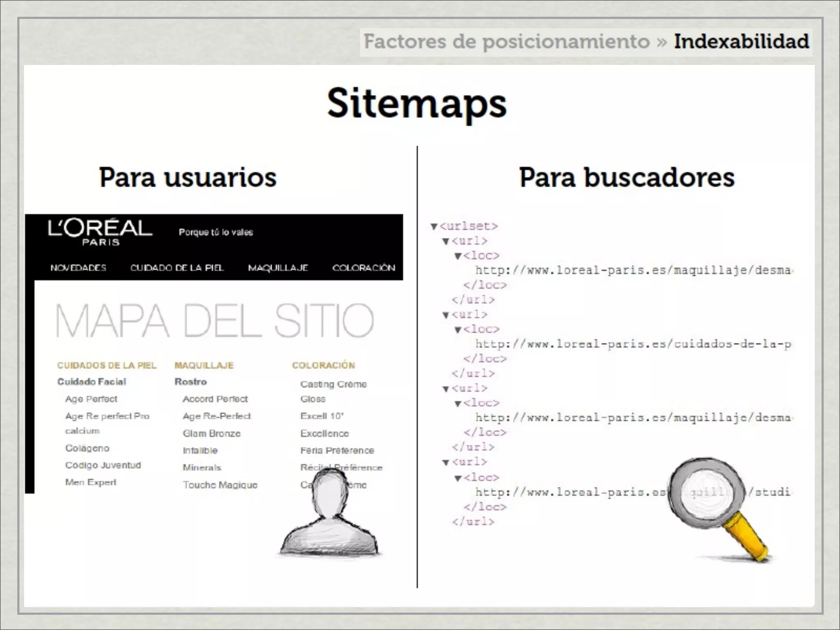840x630 pixels.
Task: Click the L'Oréal Paris logo
Action: pos(100,232)
